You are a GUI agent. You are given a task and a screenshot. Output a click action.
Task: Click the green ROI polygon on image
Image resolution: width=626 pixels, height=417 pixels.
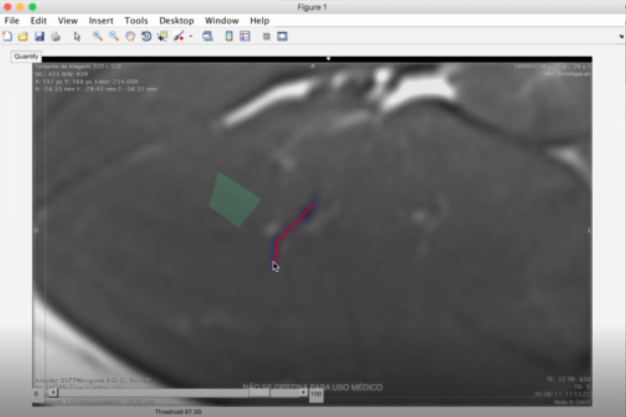point(234,199)
